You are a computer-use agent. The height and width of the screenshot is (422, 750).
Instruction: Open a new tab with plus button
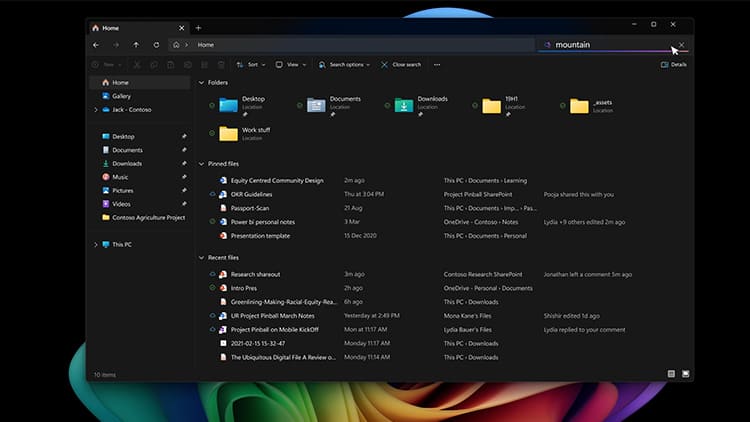198,28
